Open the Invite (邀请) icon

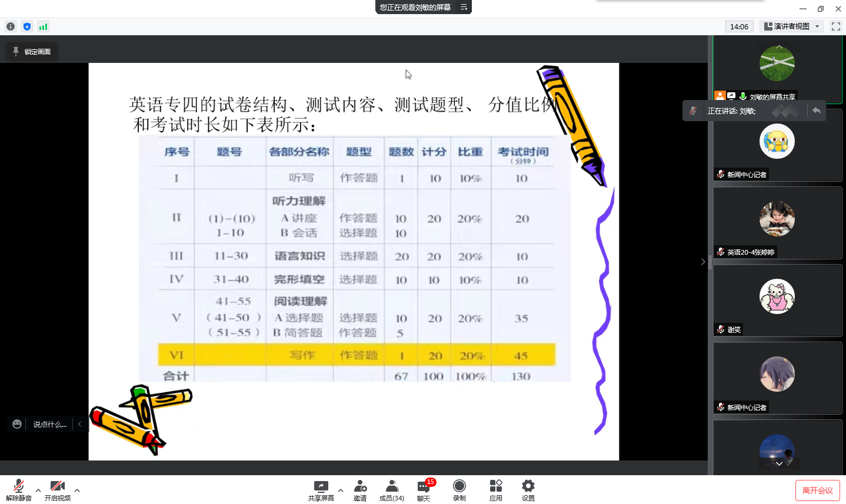(x=360, y=490)
